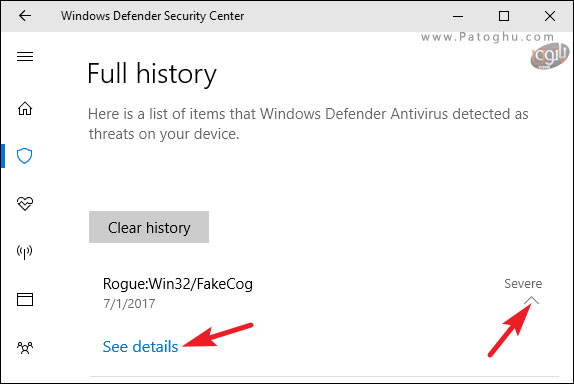Viewport: 574px width, 384px height.
Task: Click the Full history heading
Action: point(152,74)
